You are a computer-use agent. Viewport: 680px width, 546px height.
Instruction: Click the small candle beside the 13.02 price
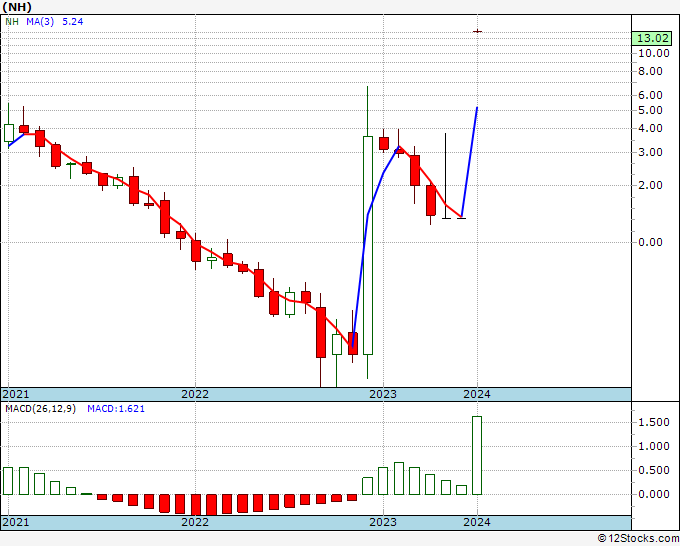click(x=477, y=31)
